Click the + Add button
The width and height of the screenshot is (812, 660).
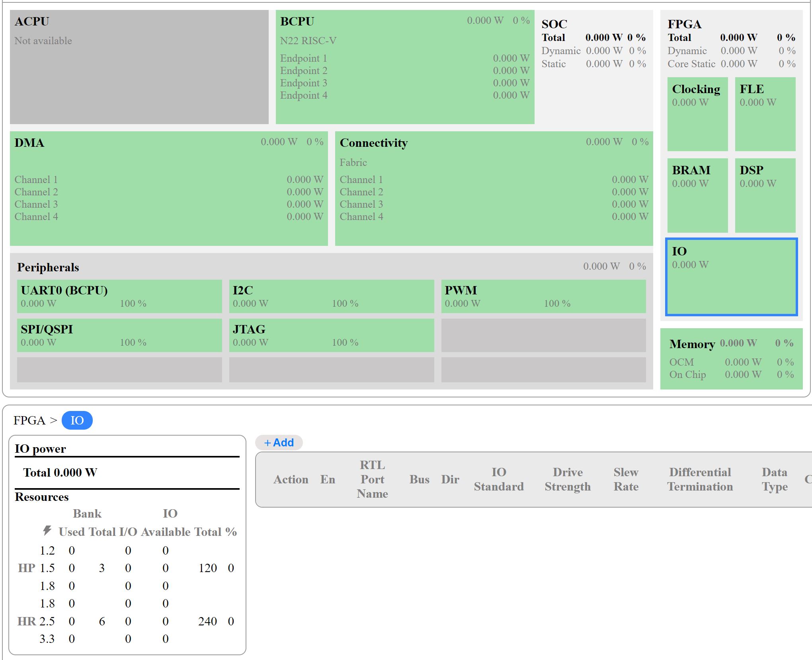click(x=279, y=442)
